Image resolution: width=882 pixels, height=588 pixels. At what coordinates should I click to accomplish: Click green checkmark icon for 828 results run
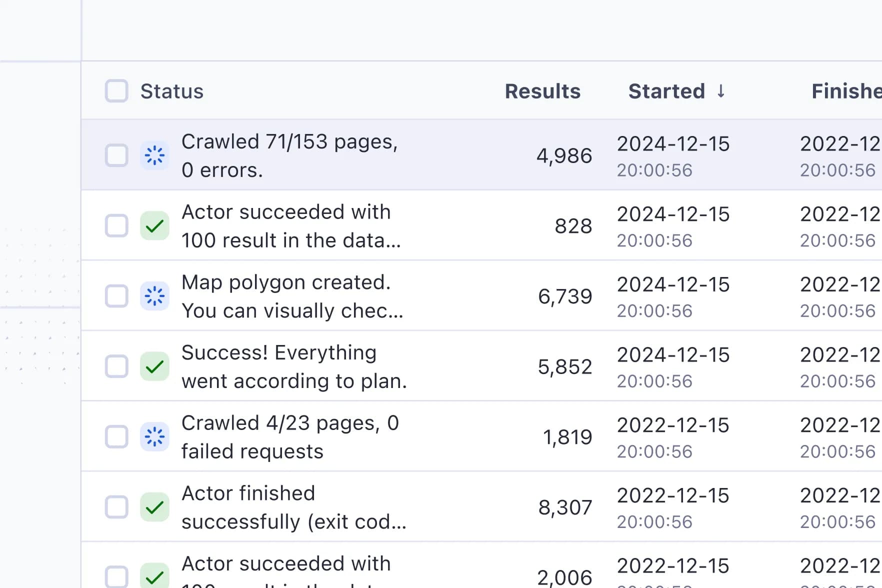click(x=154, y=226)
